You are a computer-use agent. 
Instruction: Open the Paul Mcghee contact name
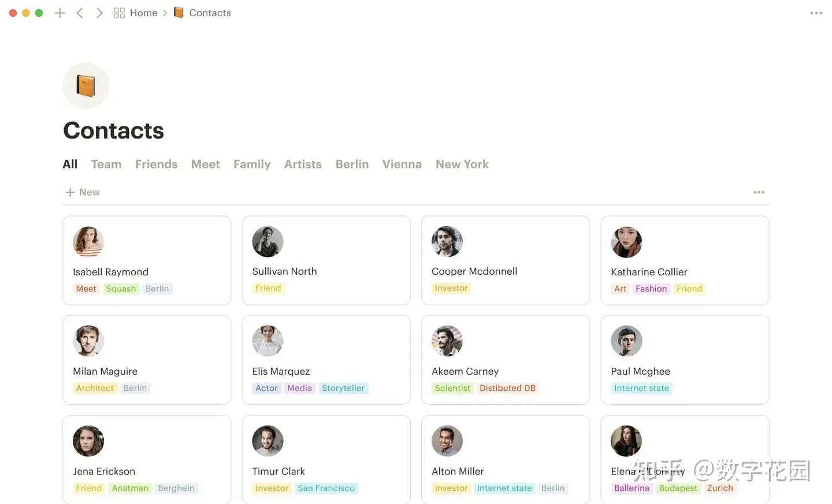tap(640, 371)
